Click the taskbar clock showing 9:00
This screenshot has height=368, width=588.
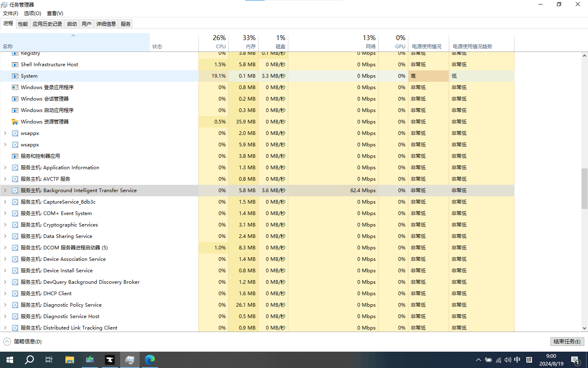(551, 360)
